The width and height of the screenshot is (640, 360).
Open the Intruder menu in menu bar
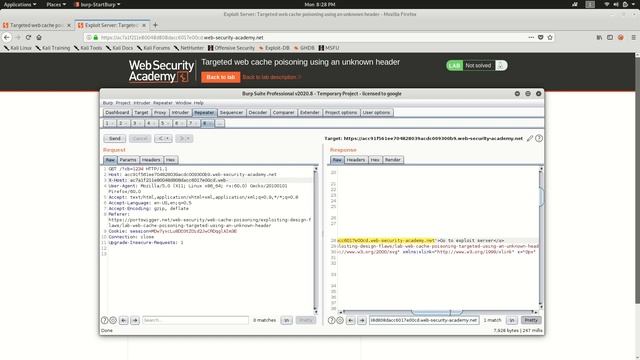pos(142,103)
